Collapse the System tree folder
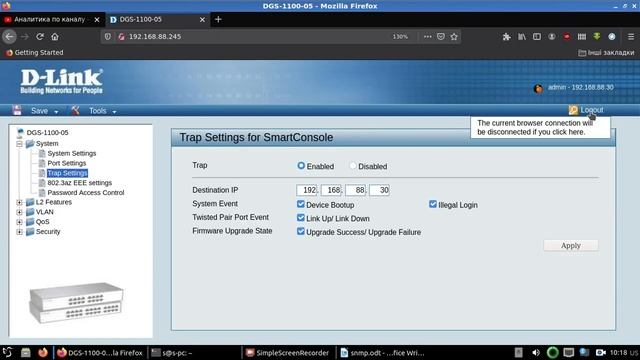The width and height of the screenshot is (640, 360). 19,144
